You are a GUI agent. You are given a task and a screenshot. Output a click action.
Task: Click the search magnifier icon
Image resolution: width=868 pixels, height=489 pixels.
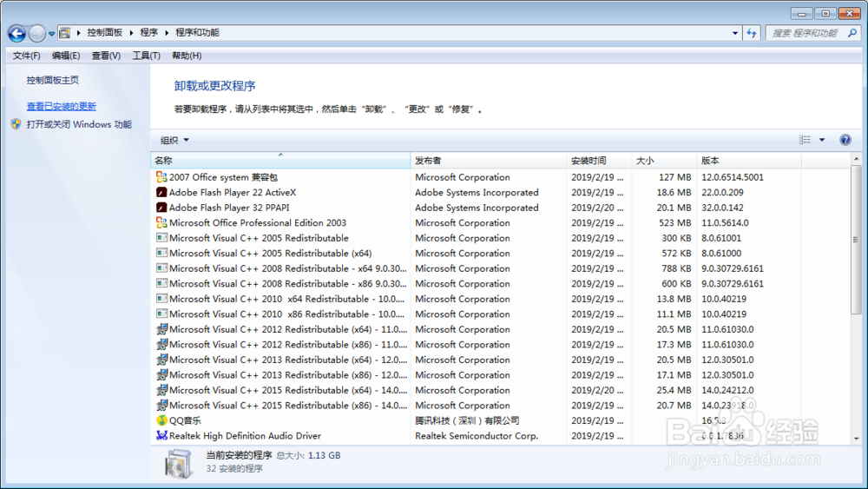tap(852, 33)
